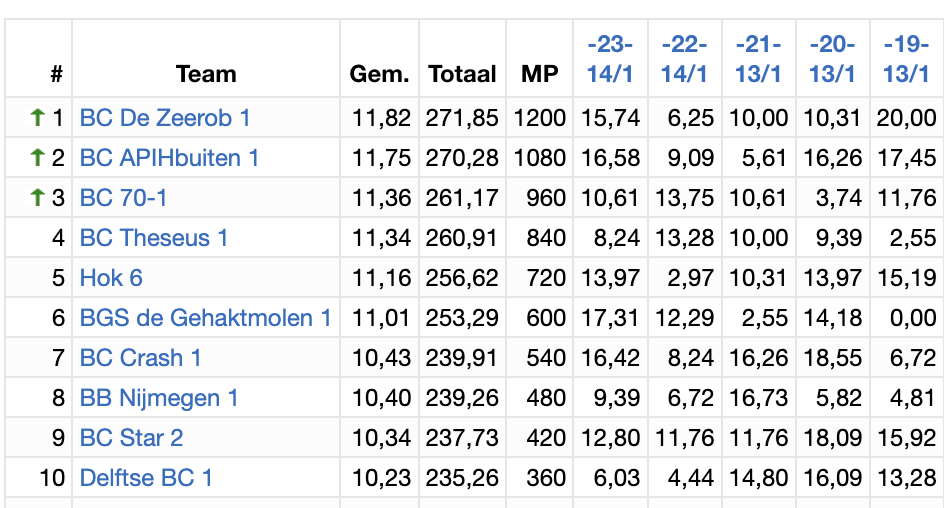Click the Gem. column header
944x508 pixels.
pyautogui.click(x=379, y=74)
